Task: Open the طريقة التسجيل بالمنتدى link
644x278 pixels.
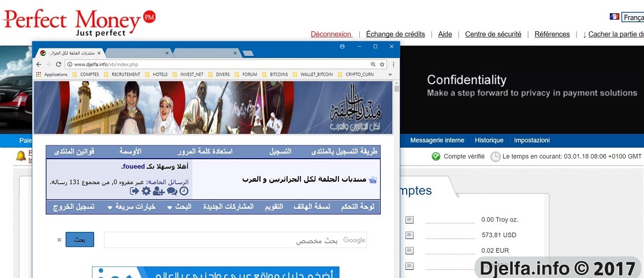Action: (x=344, y=151)
